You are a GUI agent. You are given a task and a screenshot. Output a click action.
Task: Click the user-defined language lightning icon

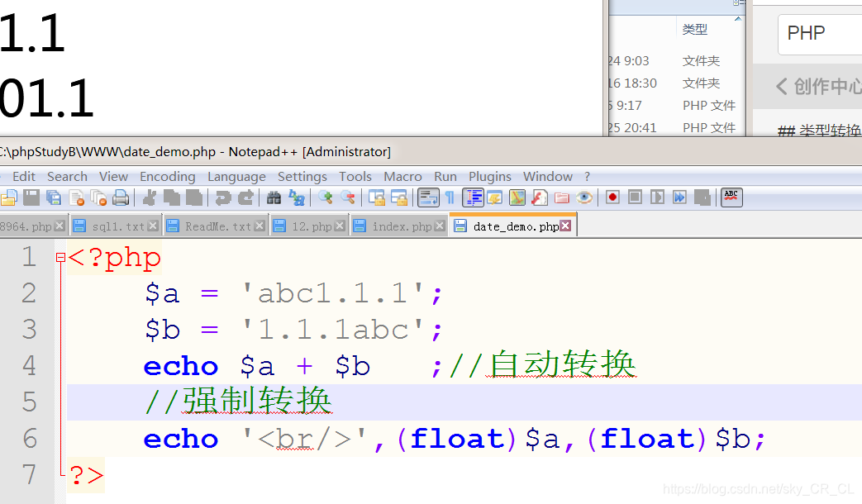point(495,197)
